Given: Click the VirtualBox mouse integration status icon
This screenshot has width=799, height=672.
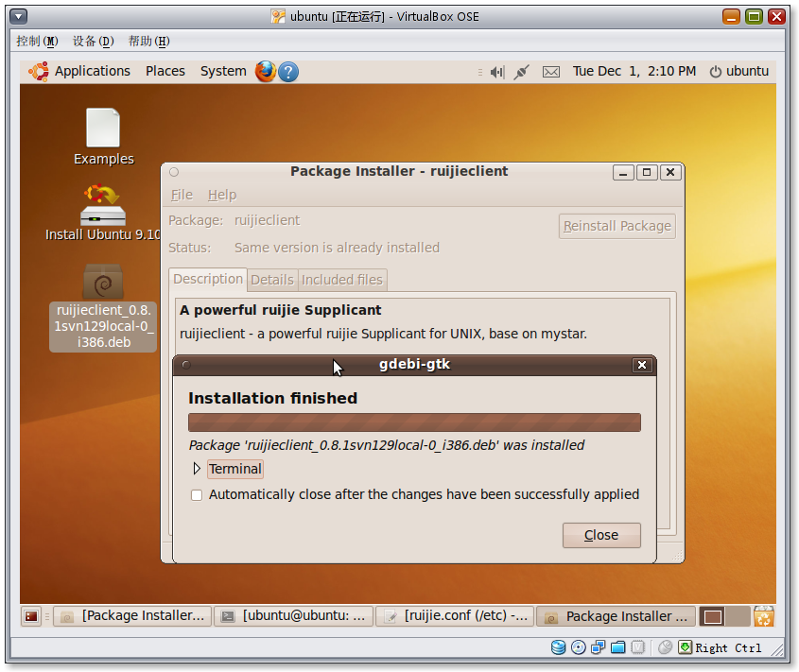Looking at the screenshot, I should pos(665,647).
